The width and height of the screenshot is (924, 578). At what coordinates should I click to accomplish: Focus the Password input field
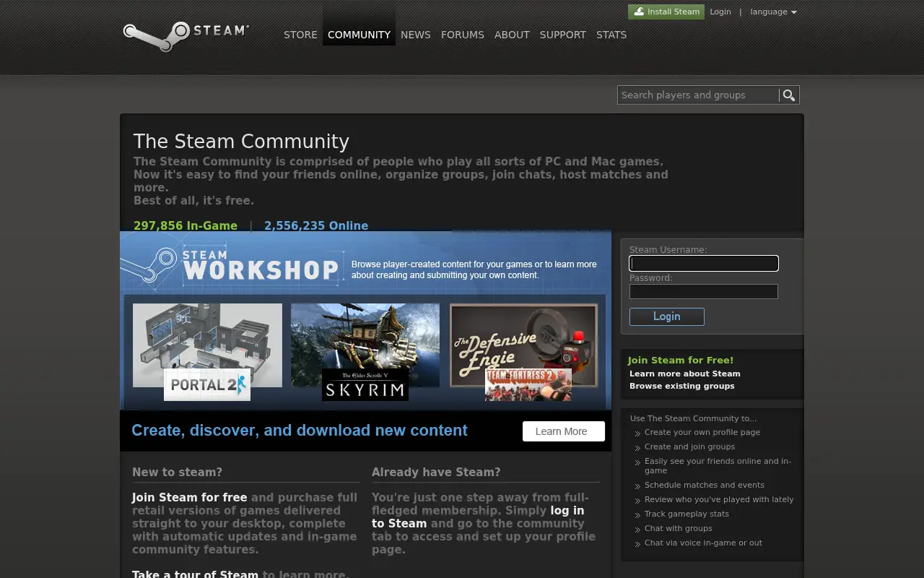coord(704,291)
